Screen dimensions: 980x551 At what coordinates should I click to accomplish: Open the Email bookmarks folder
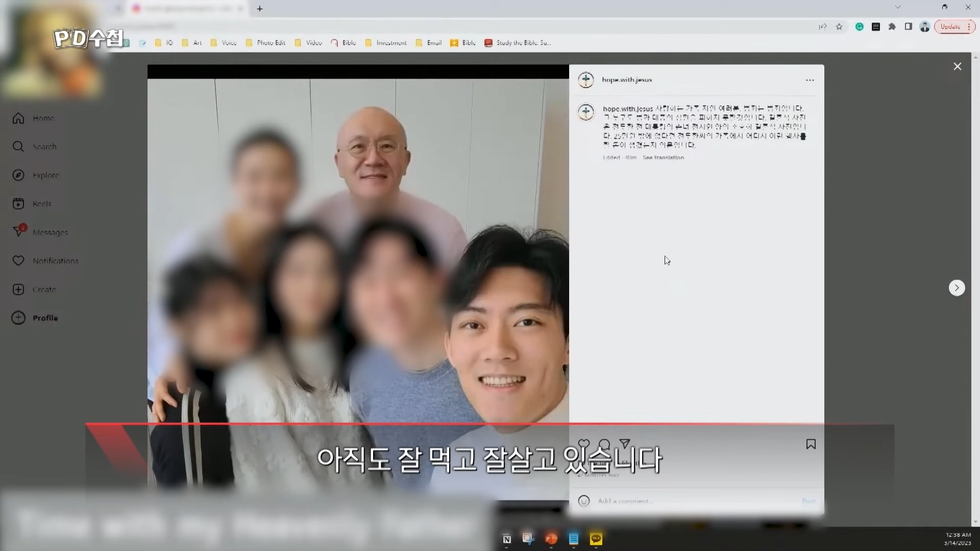429,43
